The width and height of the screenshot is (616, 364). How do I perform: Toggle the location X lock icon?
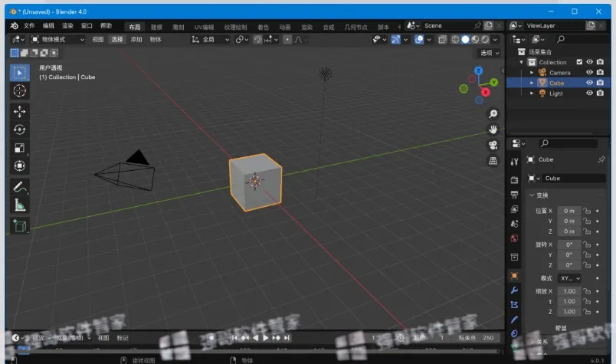[x=587, y=211]
